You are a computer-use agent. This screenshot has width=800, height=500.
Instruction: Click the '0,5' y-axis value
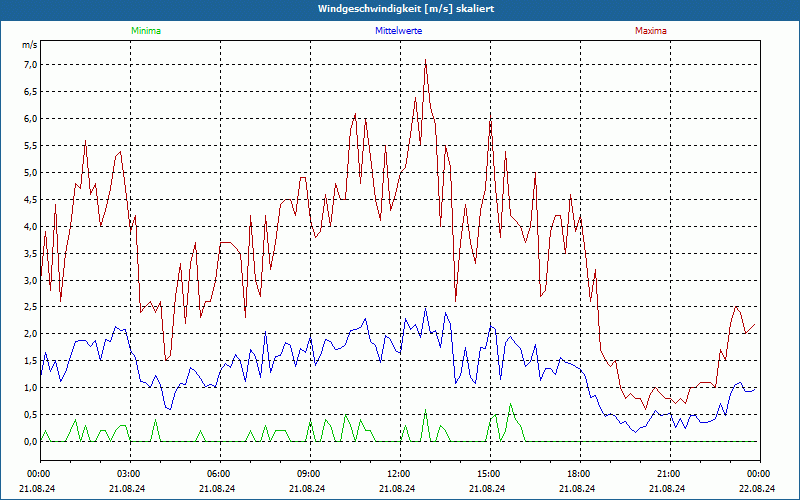coord(31,414)
